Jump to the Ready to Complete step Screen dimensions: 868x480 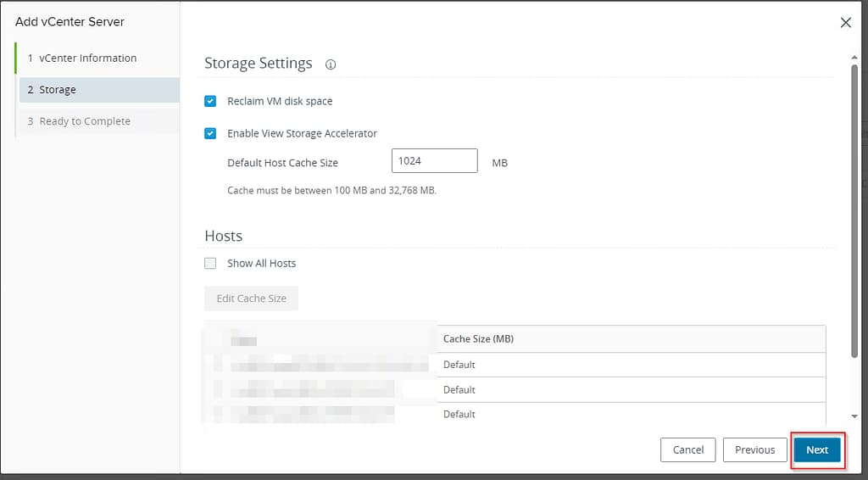click(85, 121)
